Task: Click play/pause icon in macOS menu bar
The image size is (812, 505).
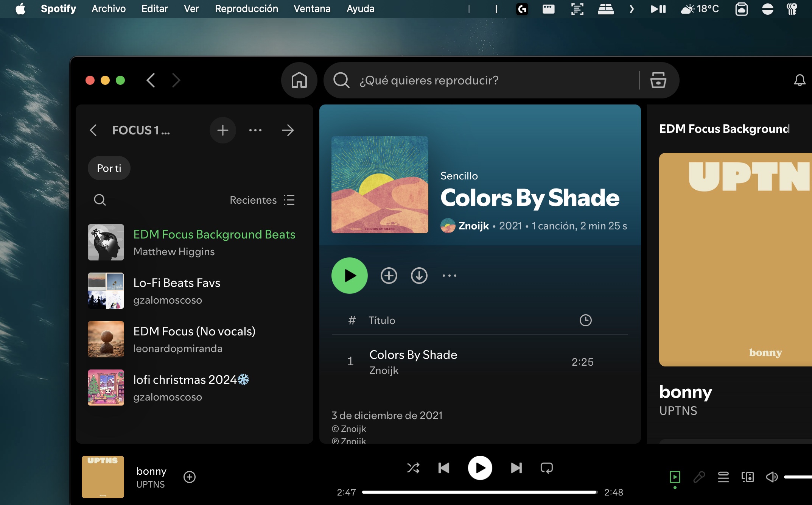Action: click(x=658, y=9)
